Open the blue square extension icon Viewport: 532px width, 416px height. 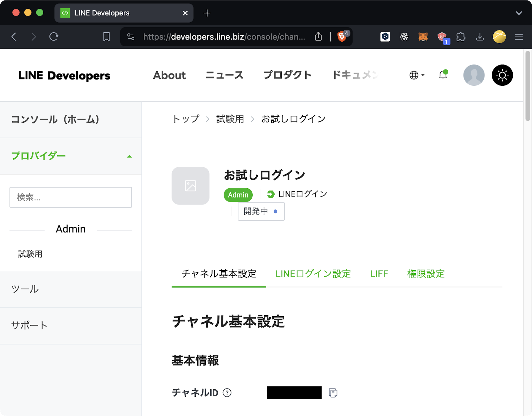point(385,37)
